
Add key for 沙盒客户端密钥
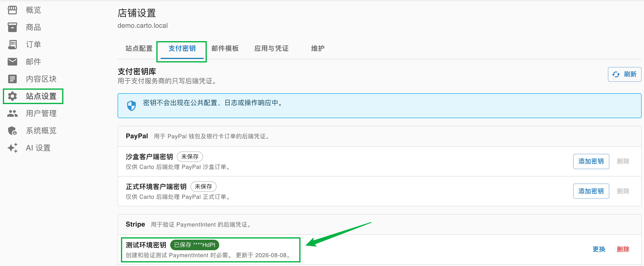click(x=591, y=161)
